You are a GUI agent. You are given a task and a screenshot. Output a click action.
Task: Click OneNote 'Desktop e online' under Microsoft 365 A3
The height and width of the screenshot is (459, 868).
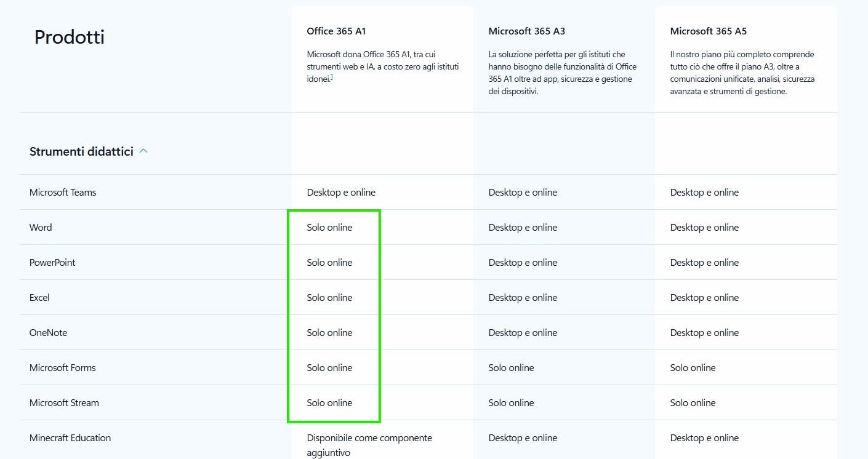click(x=523, y=333)
